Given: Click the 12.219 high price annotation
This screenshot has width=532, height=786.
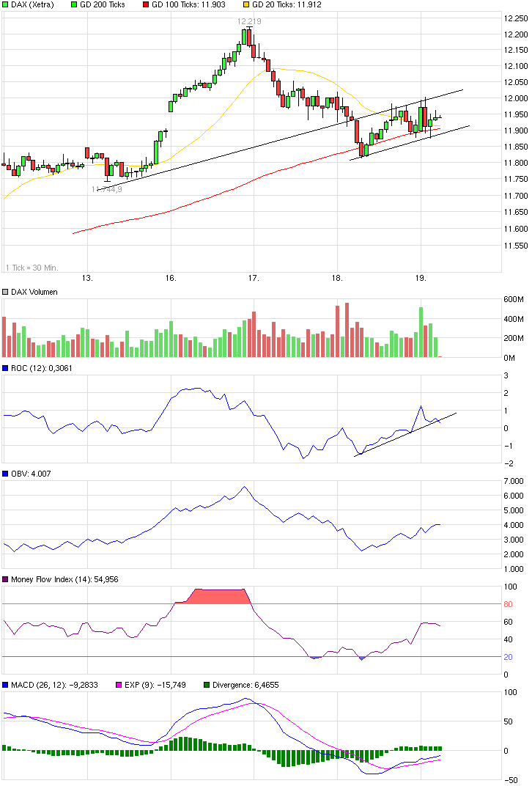Looking at the screenshot, I should coord(249,21).
